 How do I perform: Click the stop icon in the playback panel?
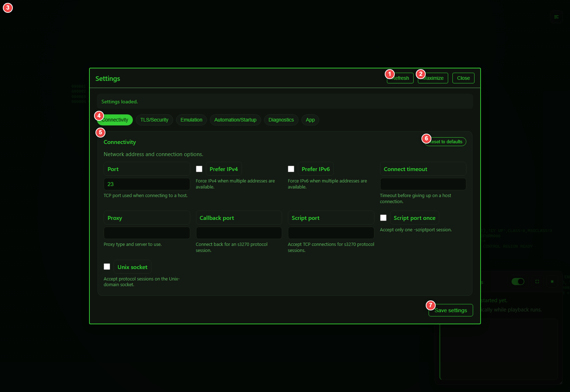(552, 282)
